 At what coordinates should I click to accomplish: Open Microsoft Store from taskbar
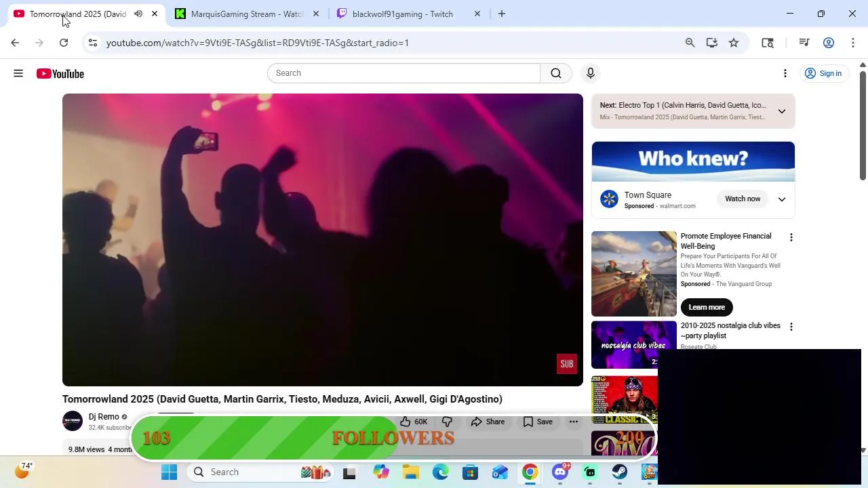(470, 472)
